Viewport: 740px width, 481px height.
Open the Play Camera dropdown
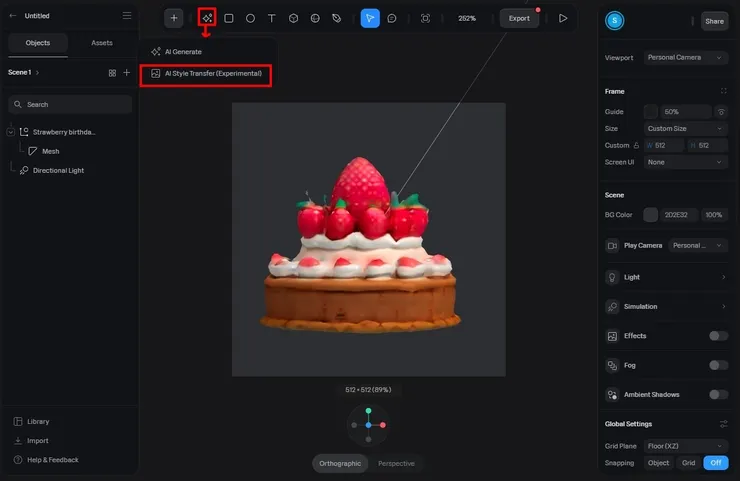coord(698,245)
